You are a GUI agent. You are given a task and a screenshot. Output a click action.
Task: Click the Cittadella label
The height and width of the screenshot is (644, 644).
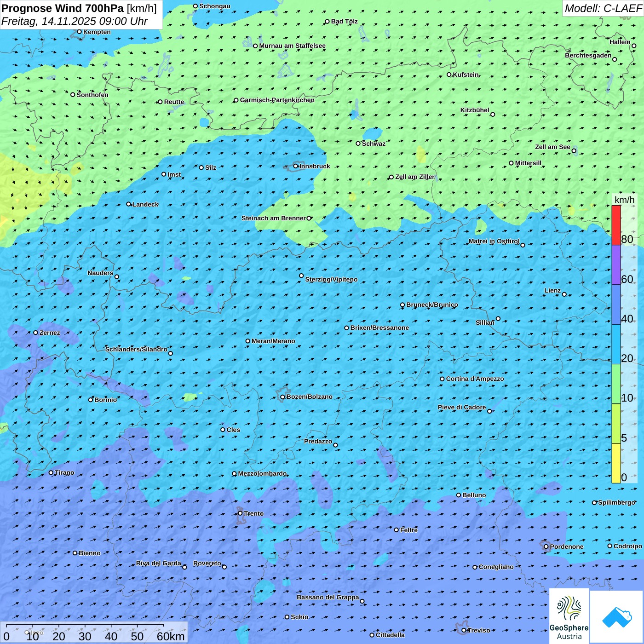click(x=390, y=635)
